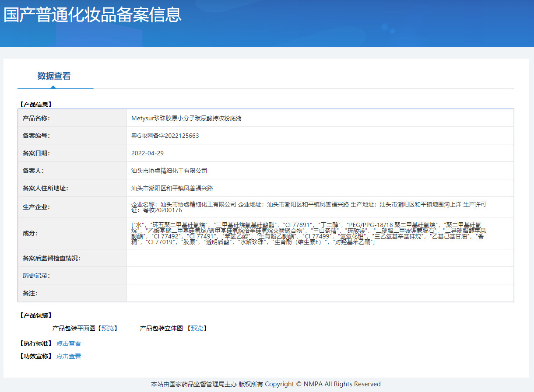Click the 产品名称 label cell
Image resolution: width=534 pixels, height=392 pixels.
click(72, 118)
